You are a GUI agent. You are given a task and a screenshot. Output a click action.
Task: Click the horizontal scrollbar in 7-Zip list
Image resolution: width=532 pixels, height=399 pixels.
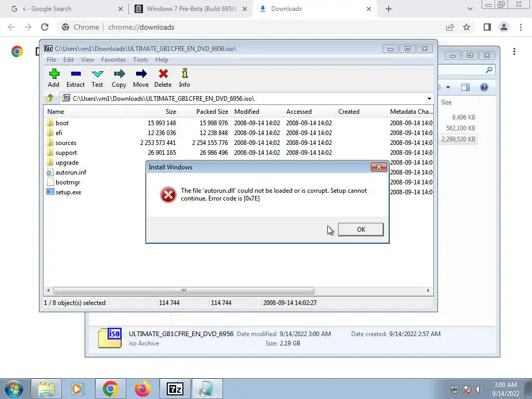click(x=183, y=290)
